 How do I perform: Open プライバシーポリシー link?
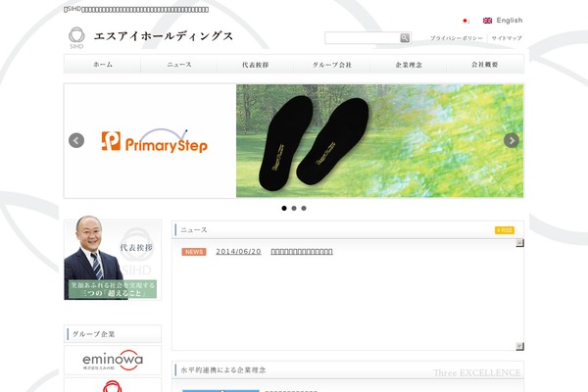pyautogui.click(x=456, y=38)
